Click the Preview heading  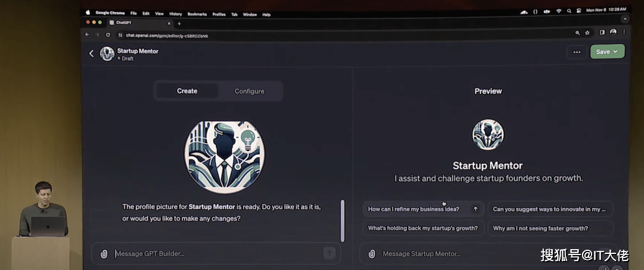click(x=488, y=91)
